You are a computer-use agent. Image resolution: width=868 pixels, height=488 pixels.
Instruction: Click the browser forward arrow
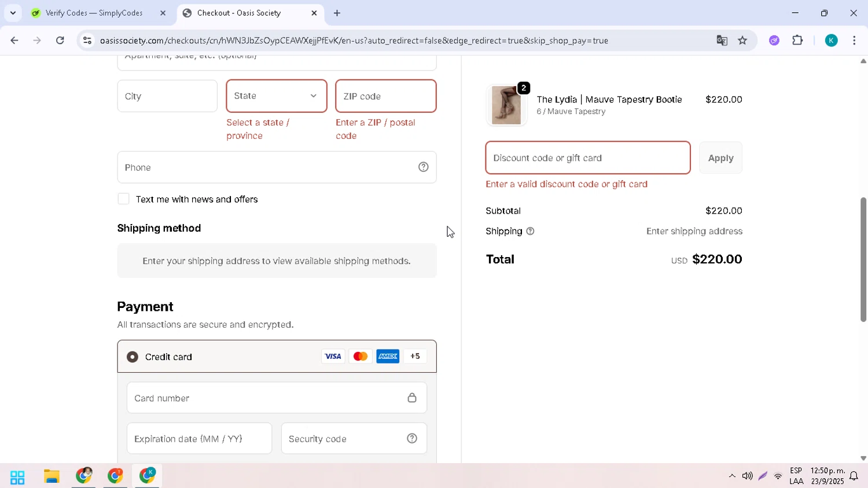coord(37,41)
